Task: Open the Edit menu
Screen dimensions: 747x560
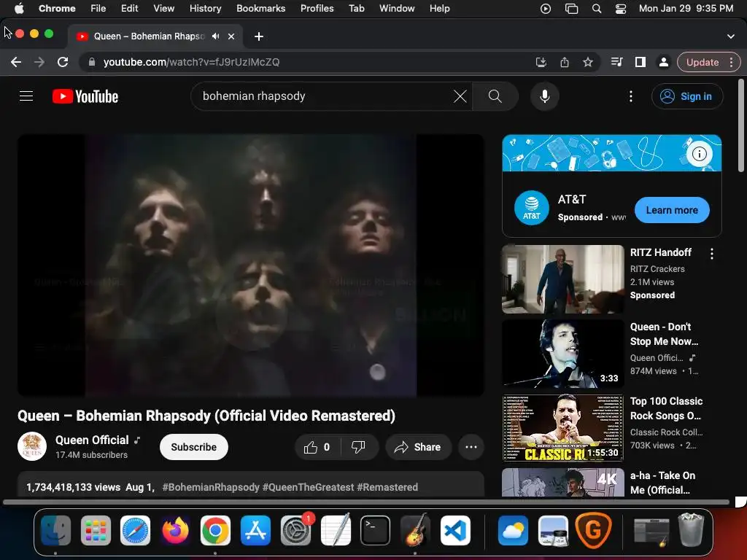Action: point(129,8)
